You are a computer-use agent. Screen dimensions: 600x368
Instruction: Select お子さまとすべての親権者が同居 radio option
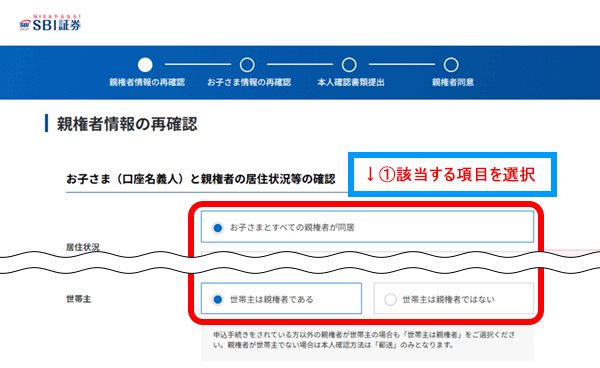coord(367,227)
